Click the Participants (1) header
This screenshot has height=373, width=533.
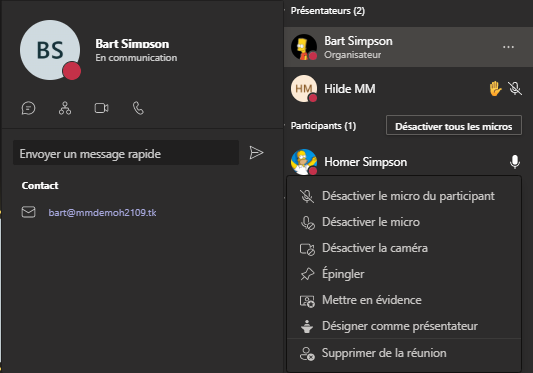pos(323,126)
